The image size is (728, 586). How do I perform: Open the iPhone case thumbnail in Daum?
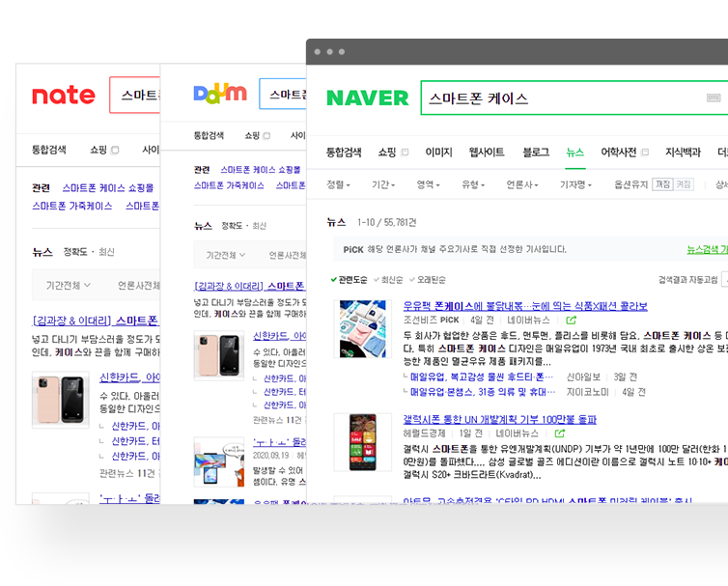[x=218, y=355]
